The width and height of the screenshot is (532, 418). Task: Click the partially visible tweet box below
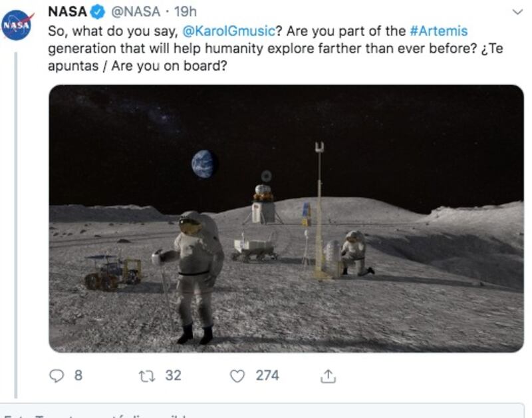tap(262, 411)
